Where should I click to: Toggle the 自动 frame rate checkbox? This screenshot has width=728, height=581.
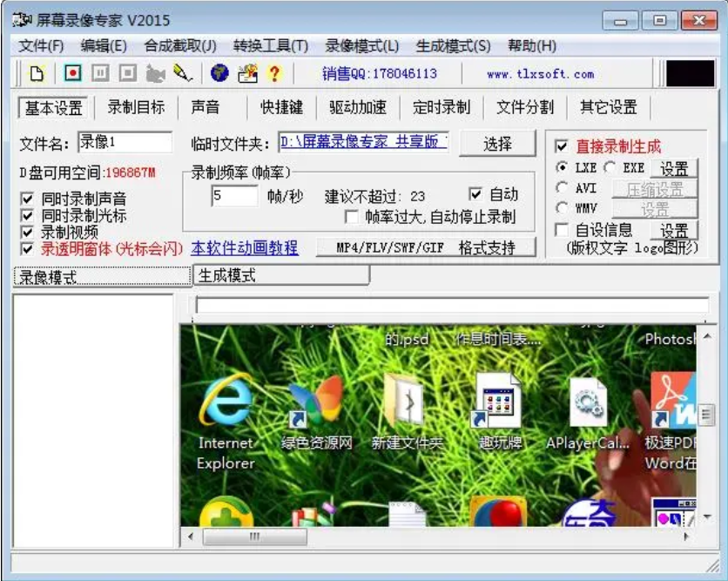475,193
